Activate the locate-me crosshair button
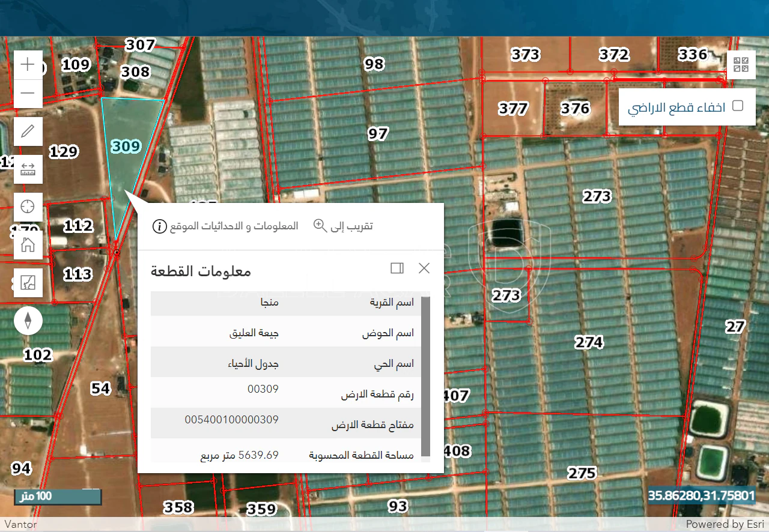The width and height of the screenshot is (769, 532). click(28, 207)
